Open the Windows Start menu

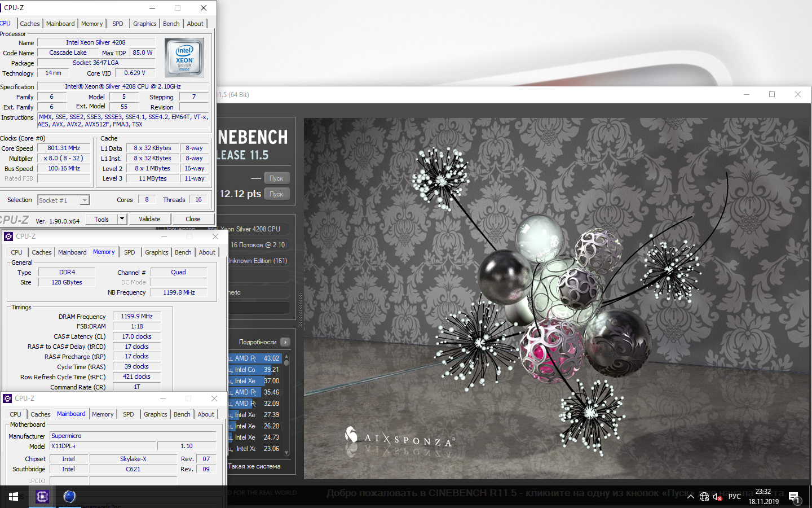[x=14, y=497]
